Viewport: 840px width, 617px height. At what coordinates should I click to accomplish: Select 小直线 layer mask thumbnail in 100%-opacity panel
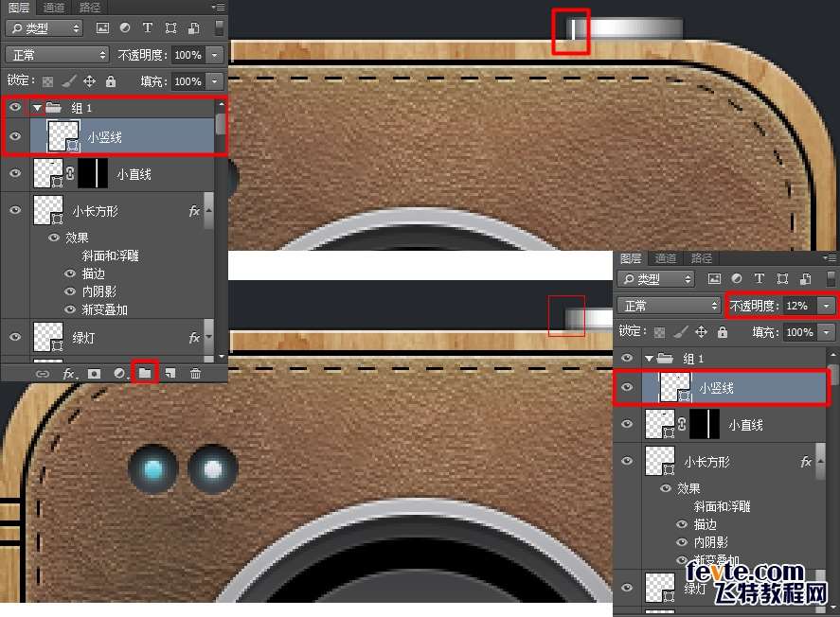click(x=93, y=173)
